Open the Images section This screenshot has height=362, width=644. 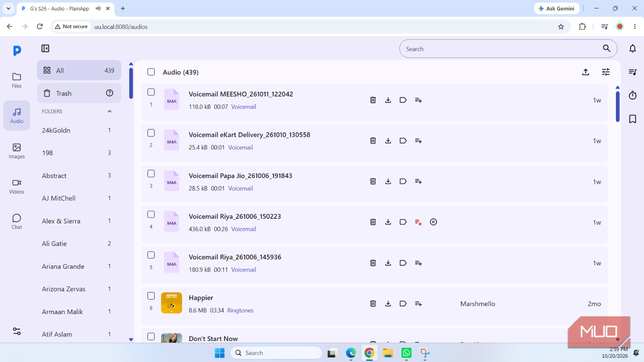(17, 151)
